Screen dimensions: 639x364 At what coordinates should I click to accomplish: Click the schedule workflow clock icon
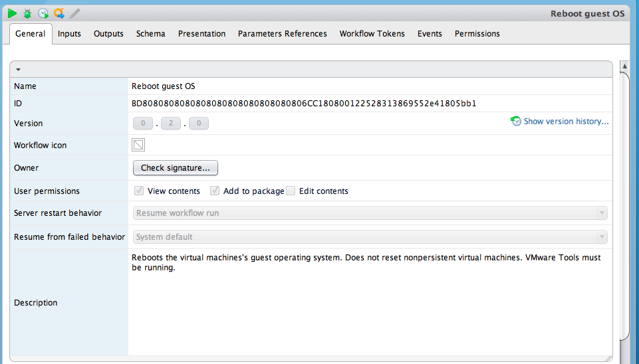tap(43, 13)
